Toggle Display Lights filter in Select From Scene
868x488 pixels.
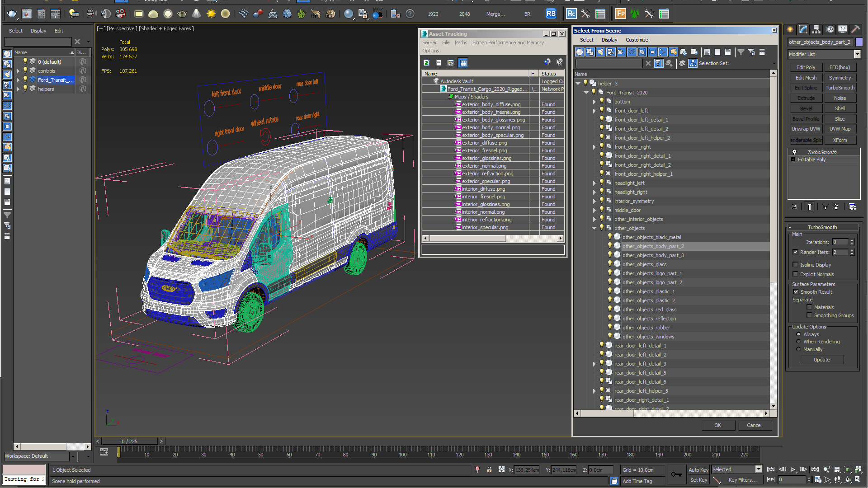[x=600, y=52]
